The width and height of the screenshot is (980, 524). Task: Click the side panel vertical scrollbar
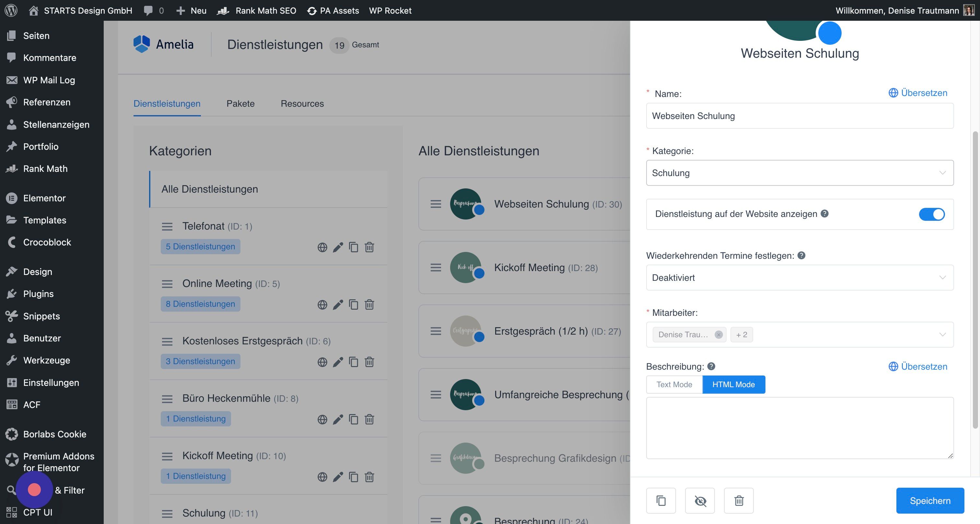tap(975, 280)
